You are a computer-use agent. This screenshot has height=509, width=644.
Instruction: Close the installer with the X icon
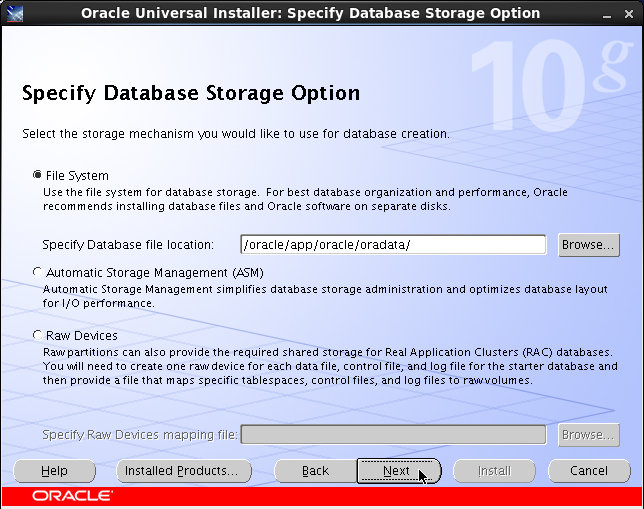(x=628, y=14)
